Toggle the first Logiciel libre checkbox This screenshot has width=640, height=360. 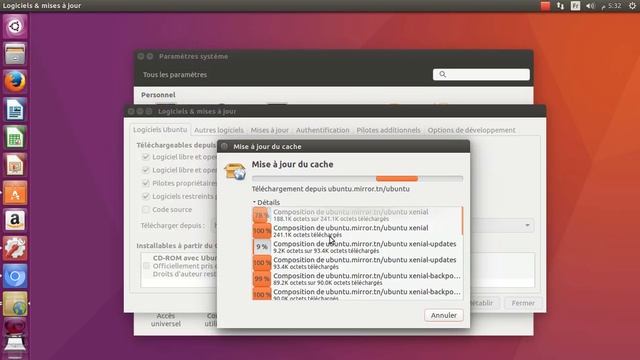pyautogui.click(x=146, y=157)
